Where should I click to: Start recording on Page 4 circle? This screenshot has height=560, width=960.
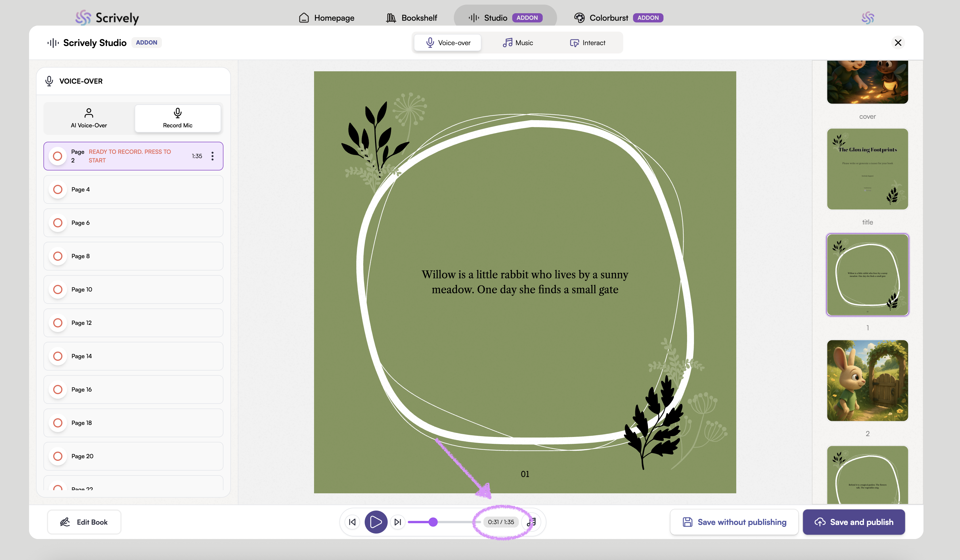(x=58, y=189)
